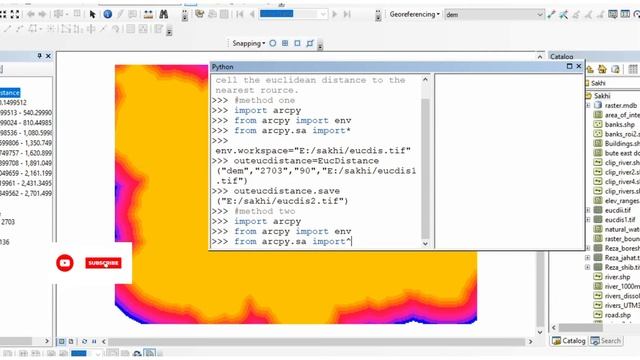Click Catalog Go To Home Folder icon

click(x=602, y=69)
